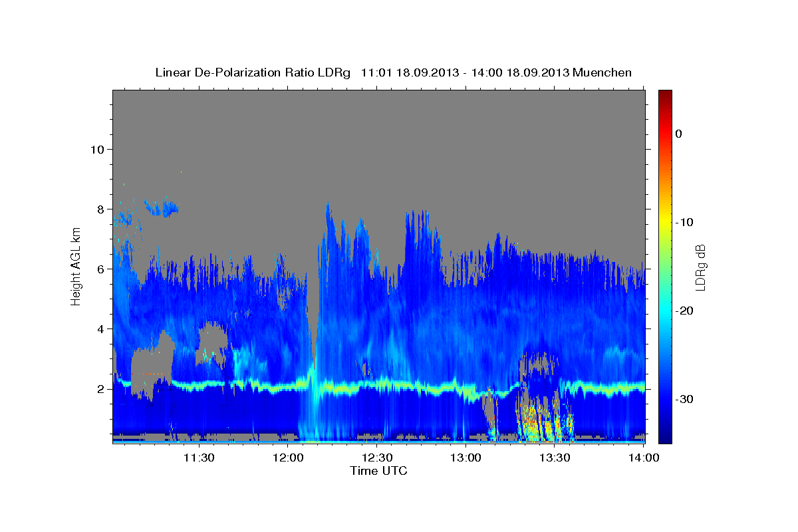
Task: Click the small isolated cloud patch near 11:20 at 8 km
Action: (x=162, y=208)
